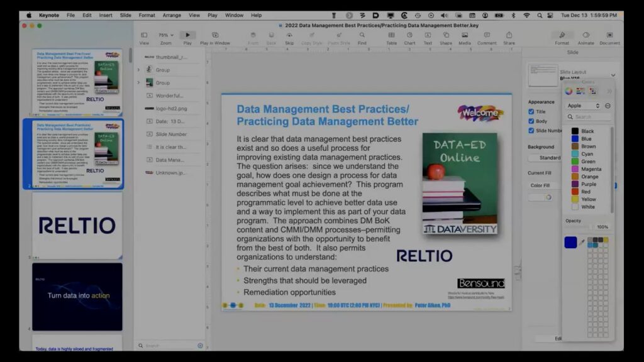Click the Play in Window icon

coord(215,36)
